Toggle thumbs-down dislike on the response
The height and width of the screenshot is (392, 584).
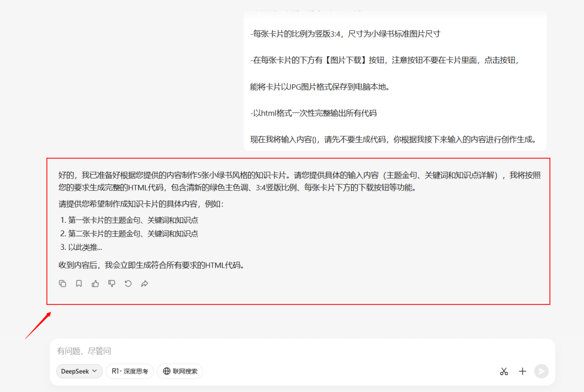(x=111, y=283)
